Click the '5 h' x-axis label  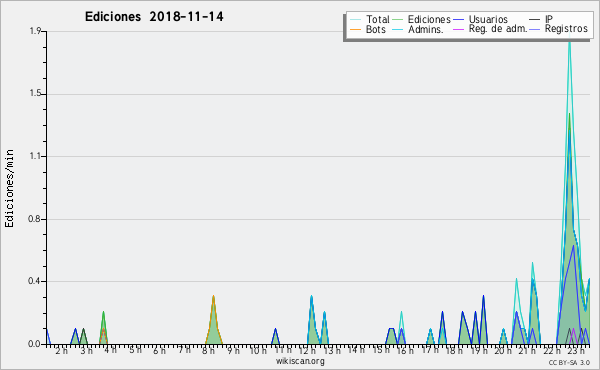(x=135, y=350)
